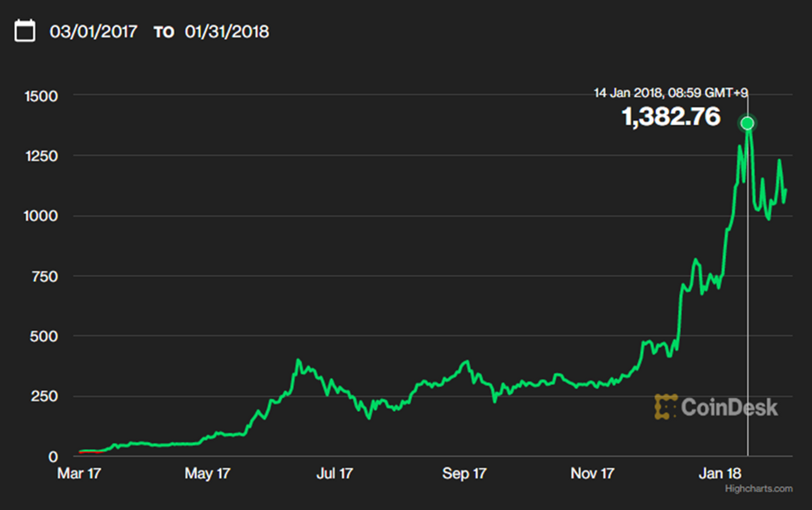Click the 1250 y-axis value label

41,156
